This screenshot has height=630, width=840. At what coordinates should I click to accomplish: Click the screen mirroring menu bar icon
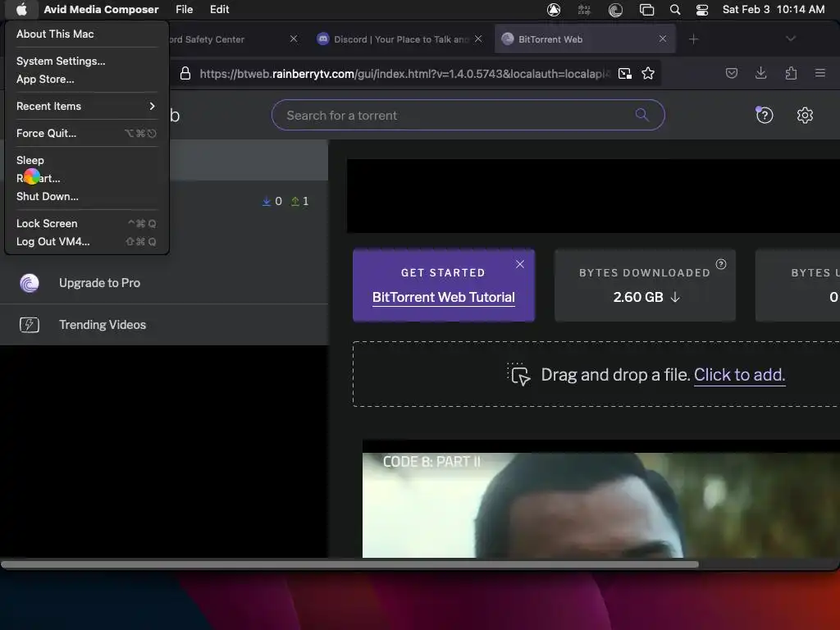pyautogui.click(x=646, y=10)
